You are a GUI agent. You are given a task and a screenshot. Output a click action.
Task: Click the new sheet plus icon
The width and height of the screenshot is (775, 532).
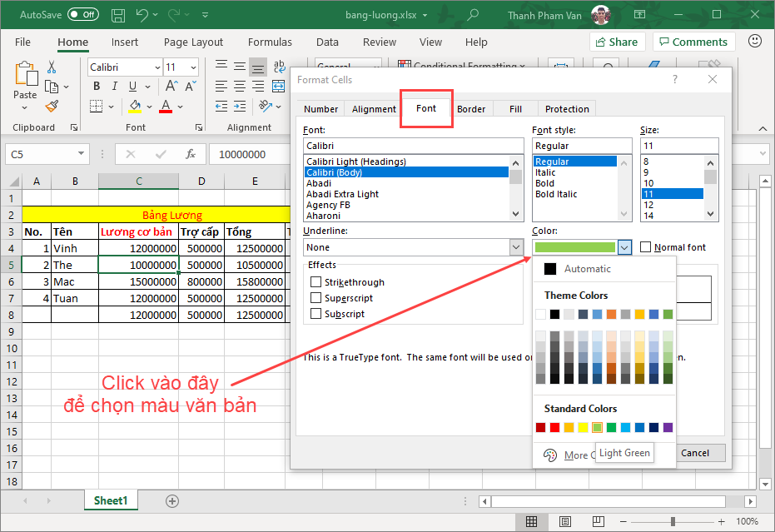tap(172, 501)
